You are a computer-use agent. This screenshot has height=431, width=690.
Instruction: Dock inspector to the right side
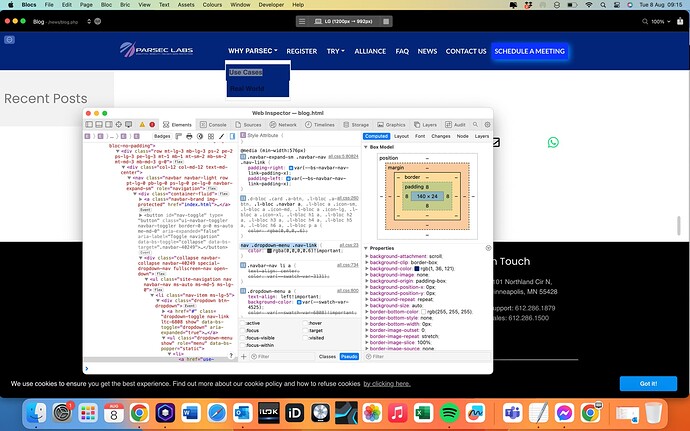point(108,125)
